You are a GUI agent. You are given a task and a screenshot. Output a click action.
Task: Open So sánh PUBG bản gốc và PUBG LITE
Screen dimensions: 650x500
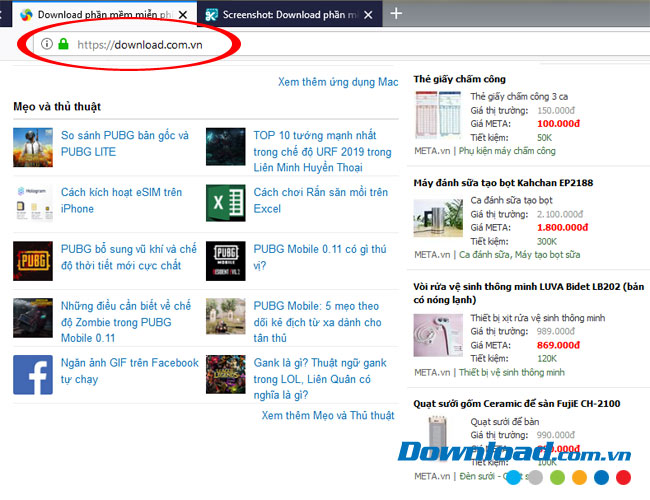tap(124, 143)
